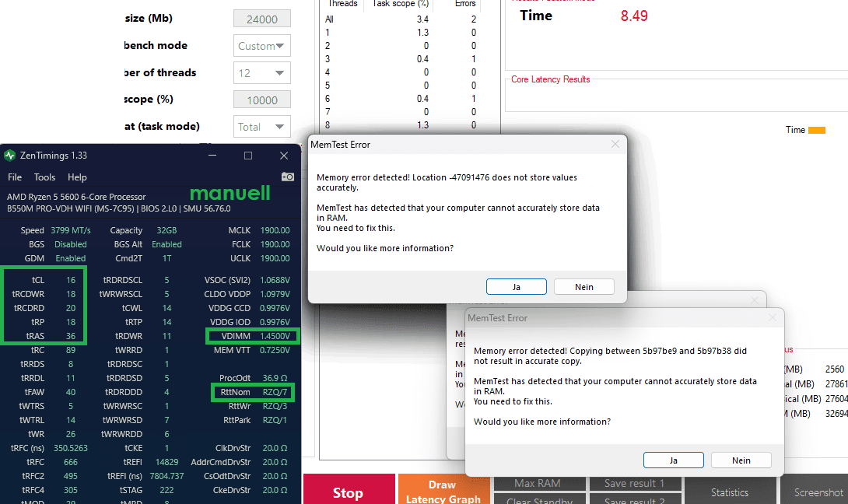Click the tREFI value 14829
This screenshot has width=848, height=504.
(166, 462)
